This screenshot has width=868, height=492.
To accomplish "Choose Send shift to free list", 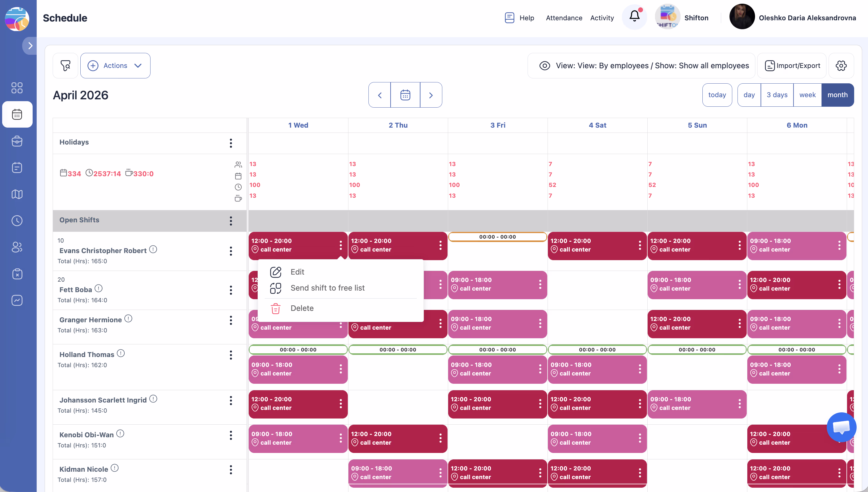I will (327, 288).
